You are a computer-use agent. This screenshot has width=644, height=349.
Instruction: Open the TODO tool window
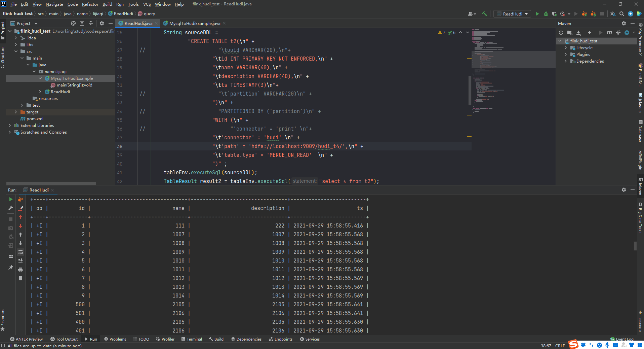[141, 339]
